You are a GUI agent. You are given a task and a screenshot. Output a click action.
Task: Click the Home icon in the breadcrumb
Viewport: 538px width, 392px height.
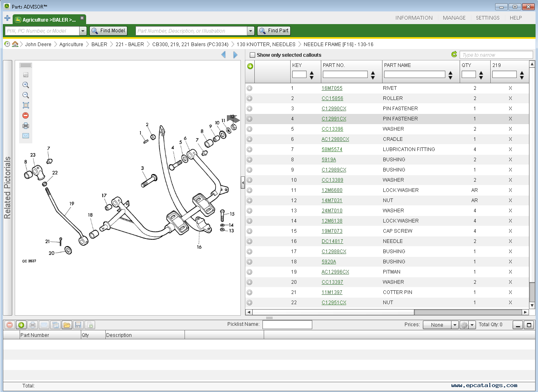pyautogui.click(x=15, y=44)
